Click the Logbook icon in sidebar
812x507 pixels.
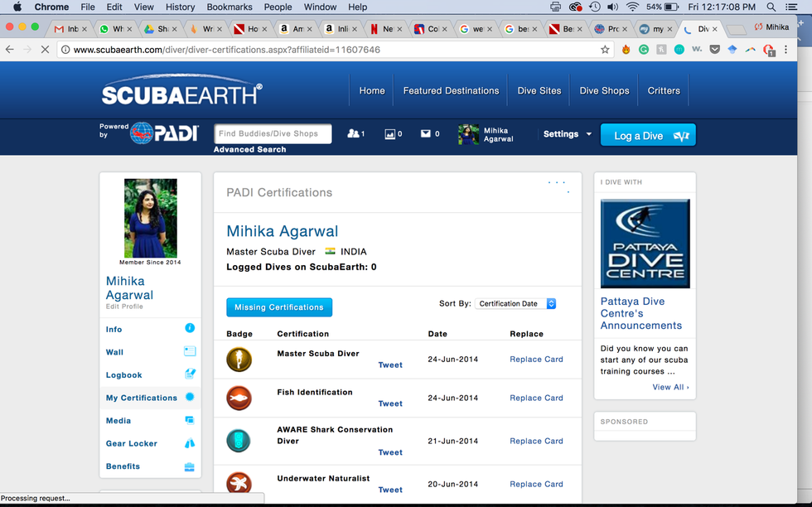click(x=190, y=374)
